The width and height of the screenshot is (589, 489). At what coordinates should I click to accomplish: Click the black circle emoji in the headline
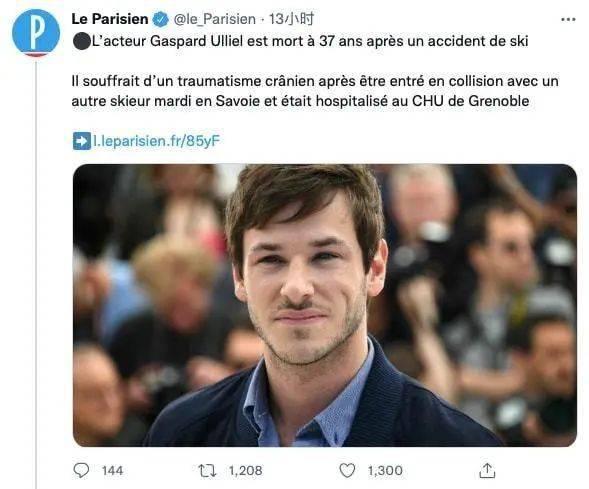pyautogui.click(x=82, y=41)
